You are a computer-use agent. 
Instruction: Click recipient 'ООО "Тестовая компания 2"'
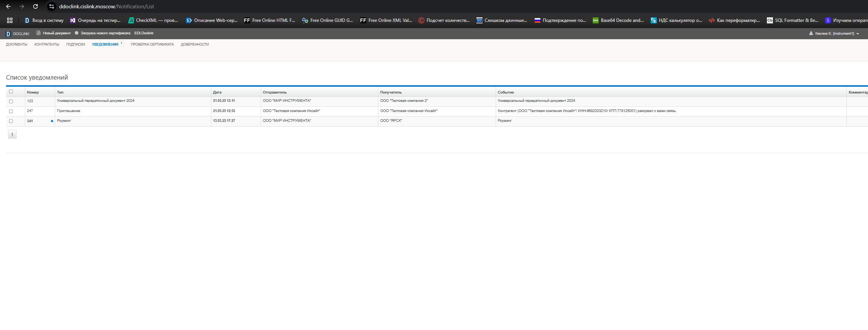404,101
